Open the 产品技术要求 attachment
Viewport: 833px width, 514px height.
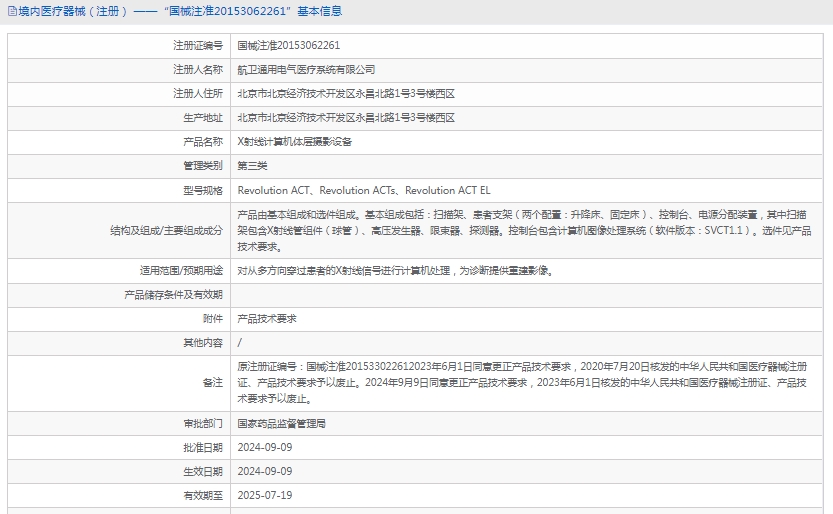pos(266,318)
